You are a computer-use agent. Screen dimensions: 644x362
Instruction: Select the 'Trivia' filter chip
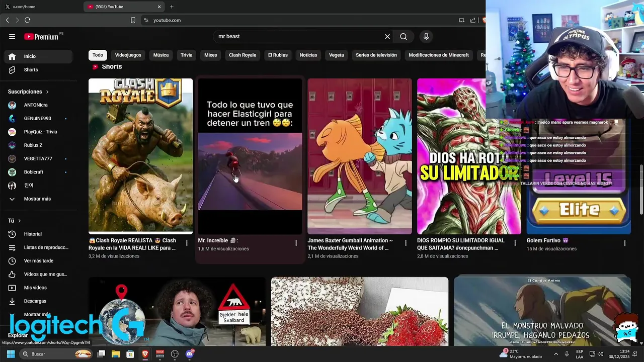coord(187,55)
